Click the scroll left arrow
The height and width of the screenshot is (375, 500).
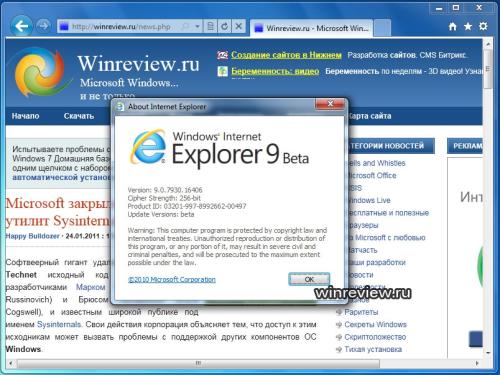[x=11, y=363]
